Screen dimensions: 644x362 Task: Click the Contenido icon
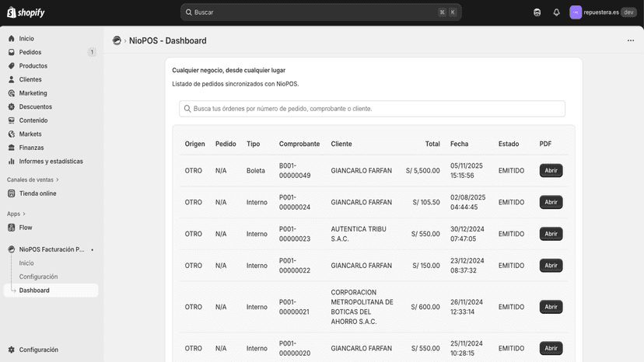coord(12,120)
